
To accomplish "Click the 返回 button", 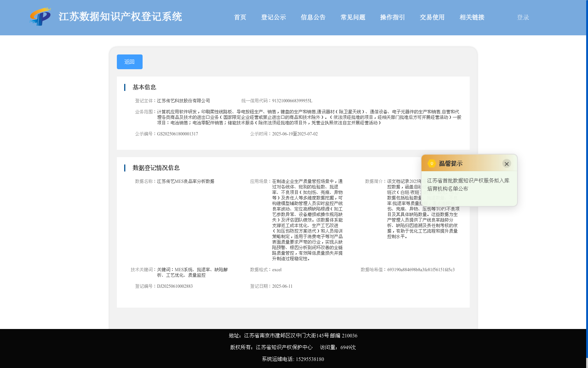I will 130,62.
